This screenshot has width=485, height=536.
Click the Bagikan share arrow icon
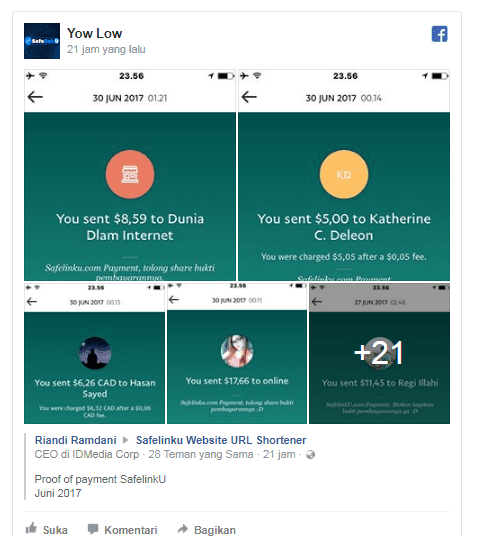click(183, 529)
